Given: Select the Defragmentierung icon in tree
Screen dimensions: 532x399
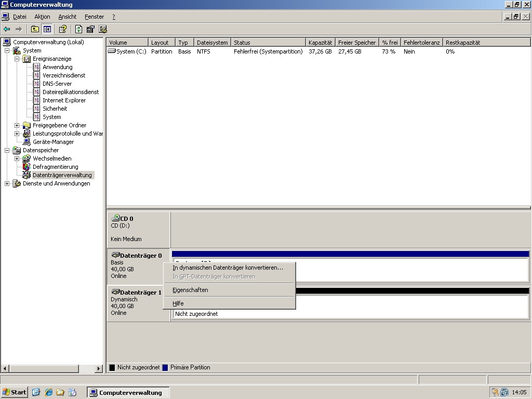Looking at the screenshot, I should tap(26, 167).
